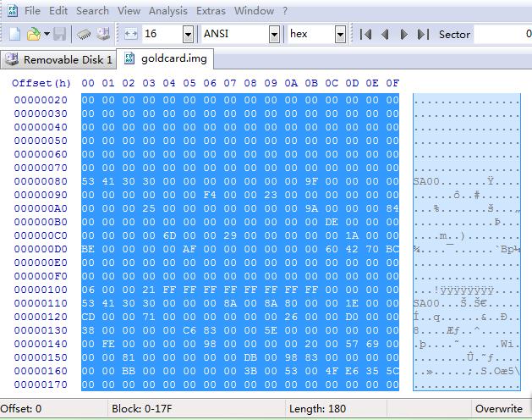This screenshot has width=532, height=420.
Task: Click the 00 column header
Action: pyautogui.click(x=88, y=83)
